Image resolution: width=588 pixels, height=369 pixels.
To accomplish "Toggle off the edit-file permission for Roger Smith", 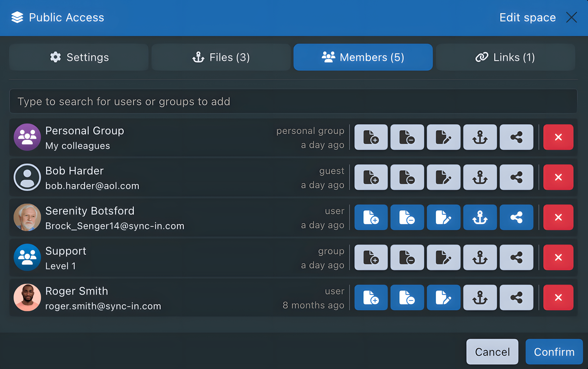I will point(444,297).
